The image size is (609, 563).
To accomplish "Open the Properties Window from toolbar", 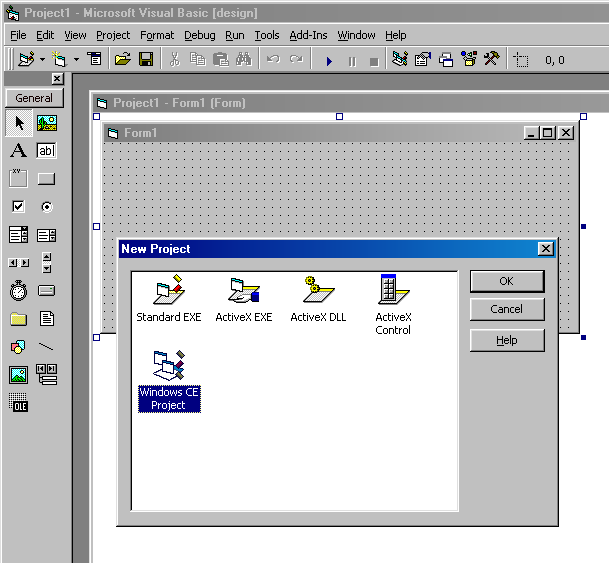I will pyautogui.click(x=423, y=59).
